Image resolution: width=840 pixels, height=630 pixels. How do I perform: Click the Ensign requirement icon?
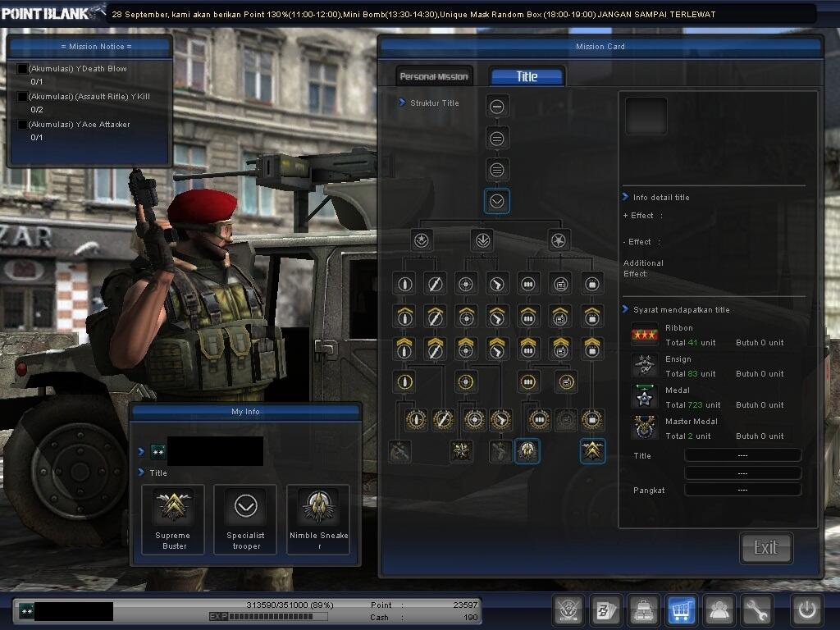point(645,367)
